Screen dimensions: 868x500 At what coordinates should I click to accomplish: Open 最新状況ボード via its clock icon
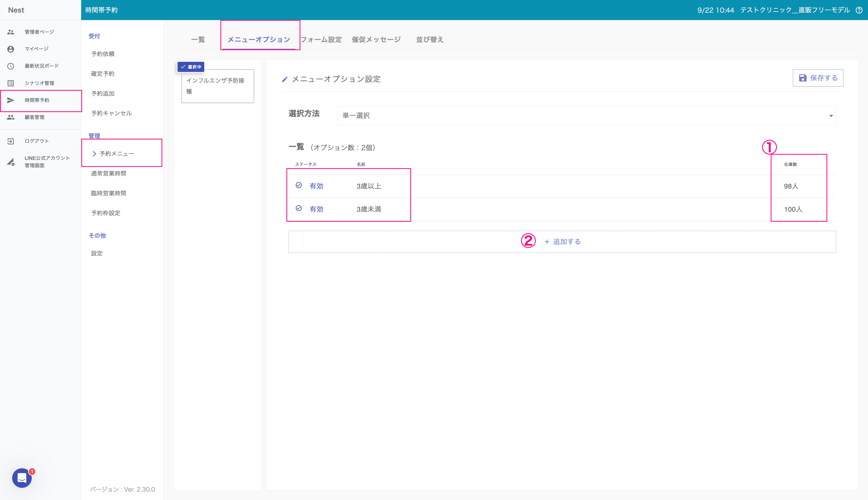11,66
